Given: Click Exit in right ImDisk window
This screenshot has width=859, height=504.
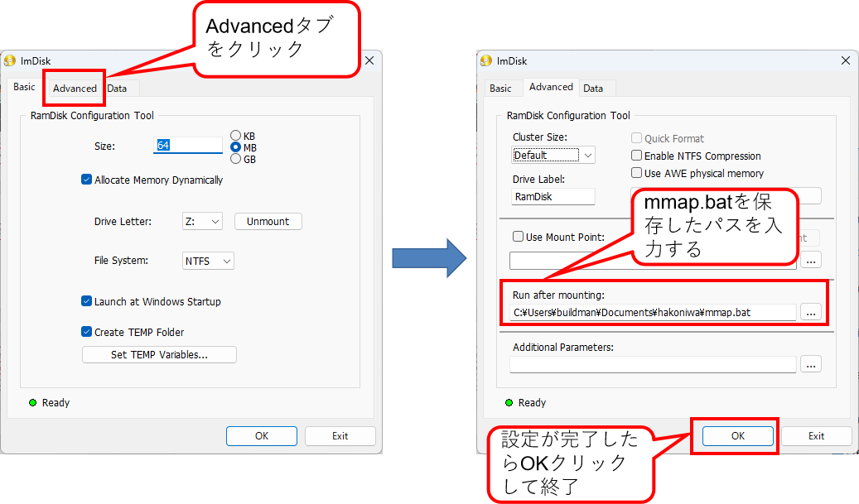Looking at the screenshot, I should 816,436.
